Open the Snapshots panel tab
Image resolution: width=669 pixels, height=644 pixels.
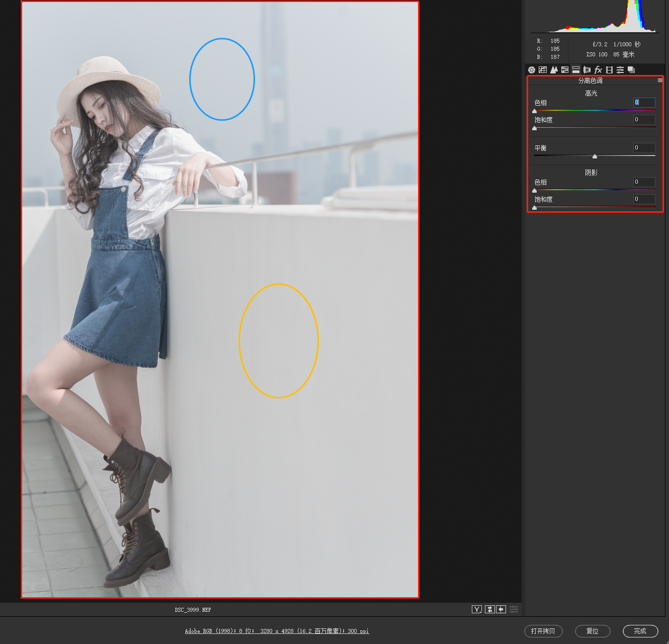631,70
